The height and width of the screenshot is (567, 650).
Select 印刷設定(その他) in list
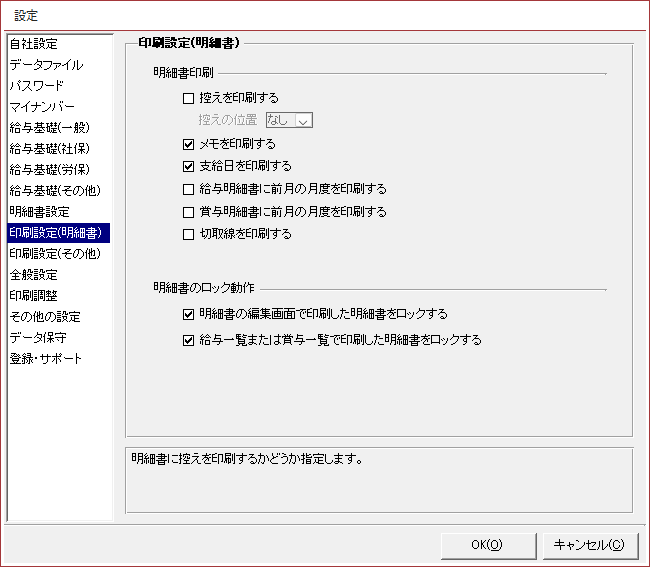pyautogui.click(x=54, y=254)
